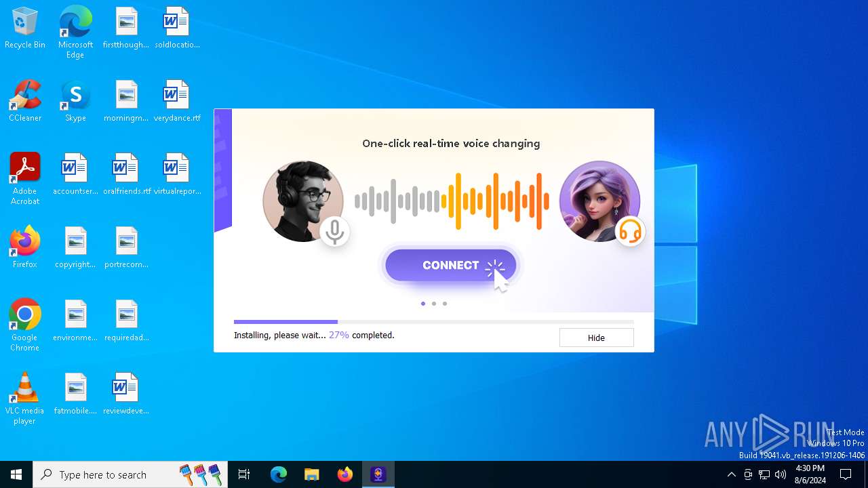Launch Edge from the taskbar
Image resolution: width=868 pixels, height=488 pixels.
click(279, 474)
